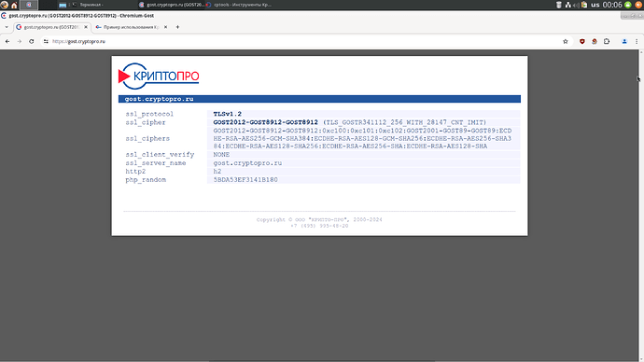Select the TLSv1.2 protocol value

[227, 114]
